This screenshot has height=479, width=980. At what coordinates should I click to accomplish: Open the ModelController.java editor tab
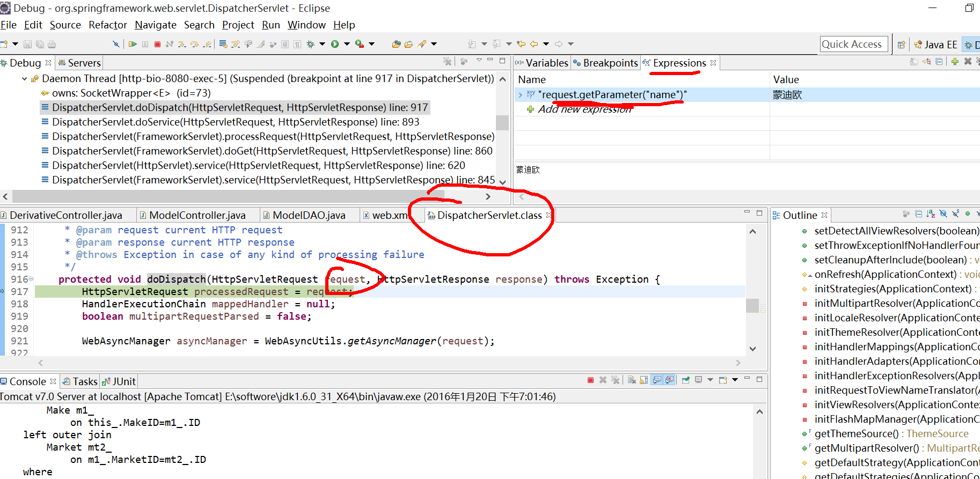(x=197, y=215)
